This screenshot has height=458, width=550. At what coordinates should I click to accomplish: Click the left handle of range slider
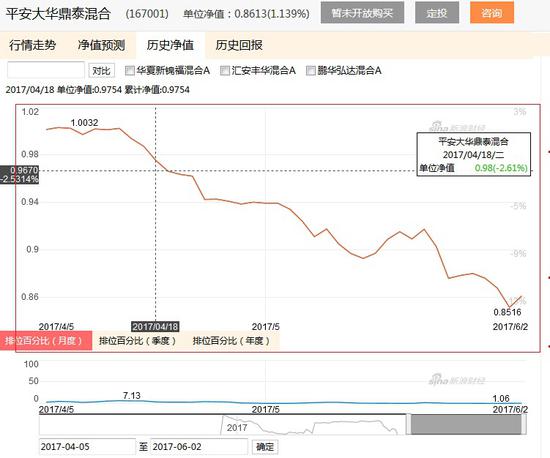click(408, 424)
